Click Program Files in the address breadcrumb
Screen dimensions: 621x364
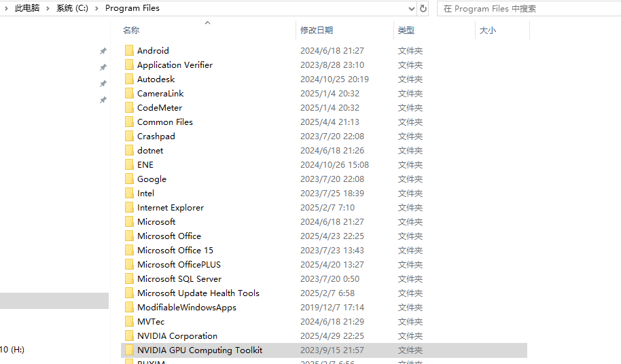[x=132, y=8]
